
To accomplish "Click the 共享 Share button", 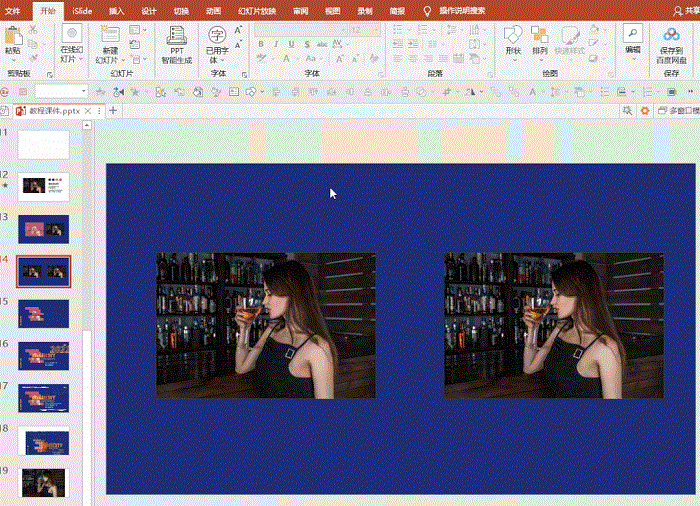I will [x=686, y=11].
